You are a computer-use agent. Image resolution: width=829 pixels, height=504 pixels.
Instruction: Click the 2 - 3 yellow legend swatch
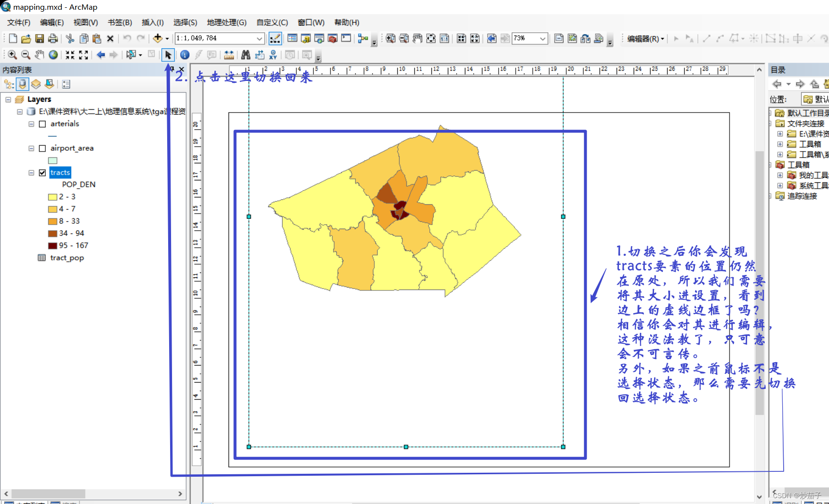point(53,197)
